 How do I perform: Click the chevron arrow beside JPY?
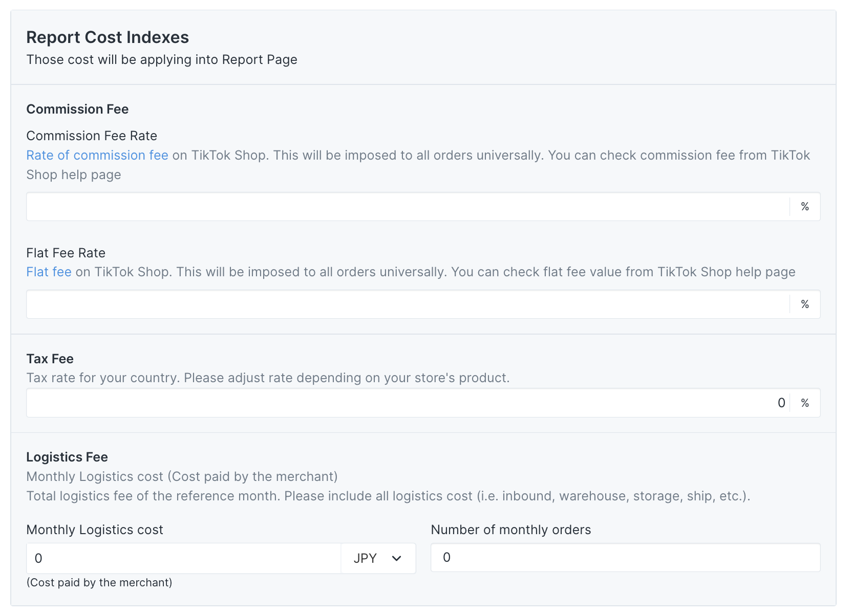pos(396,558)
